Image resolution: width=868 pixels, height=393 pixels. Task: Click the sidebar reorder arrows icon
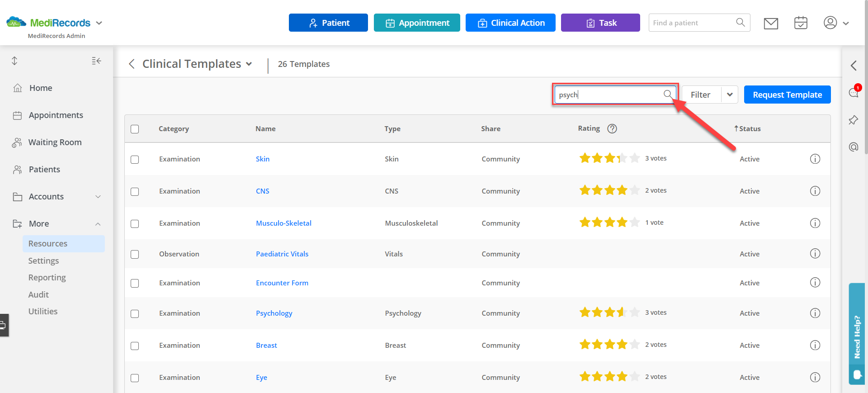click(14, 61)
